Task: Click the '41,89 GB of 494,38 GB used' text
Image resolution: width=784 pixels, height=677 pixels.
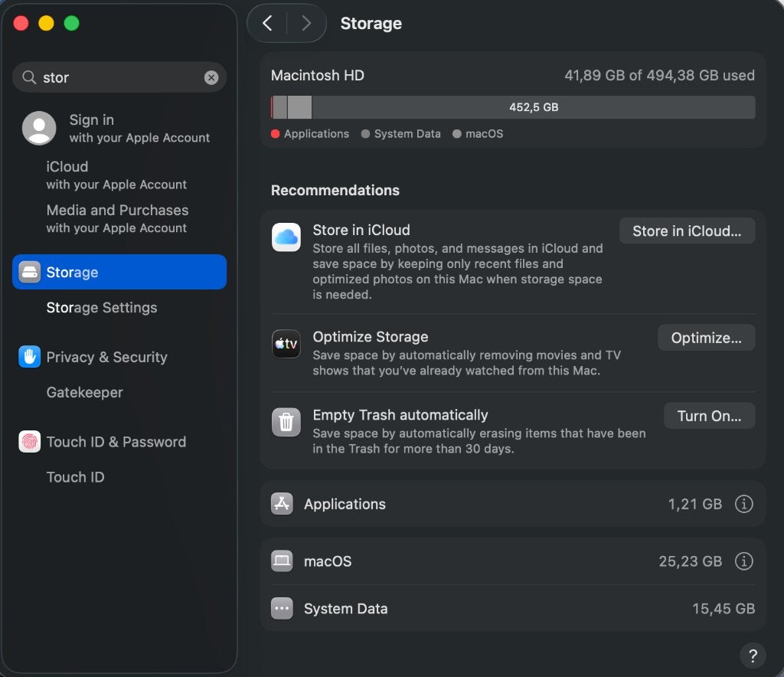Action: point(659,76)
